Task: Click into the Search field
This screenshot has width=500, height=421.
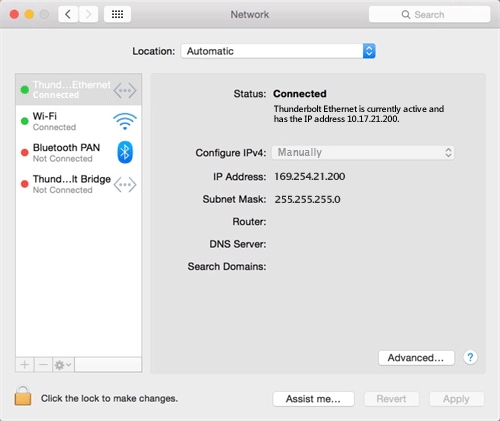Action: point(429,14)
